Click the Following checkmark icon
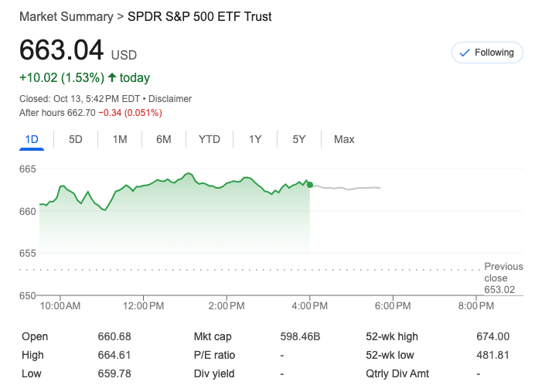The width and height of the screenshot is (535, 392). pos(465,53)
